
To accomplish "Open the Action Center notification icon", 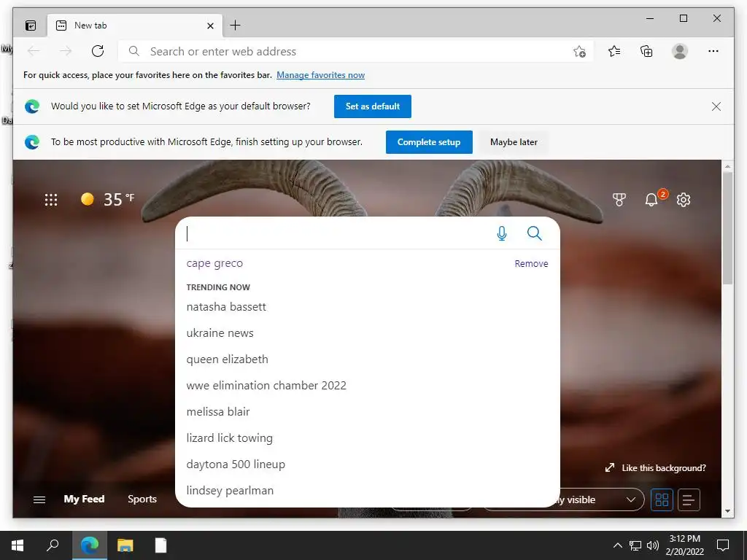I will click(x=723, y=545).
